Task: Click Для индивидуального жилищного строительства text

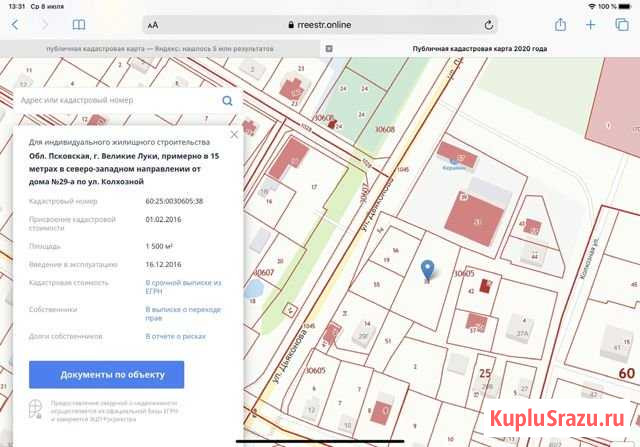Action: click(x=119, y=142)
